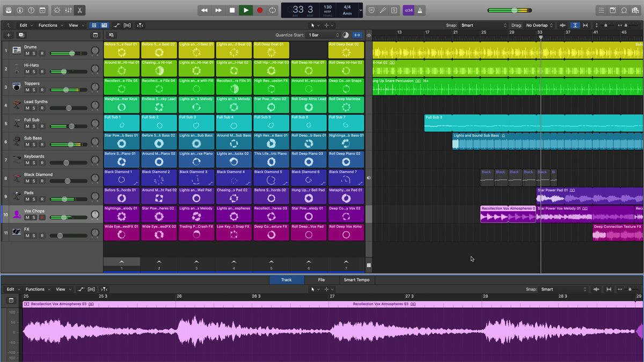
Task: Mute the Drums track
Action: click(27, 54)
